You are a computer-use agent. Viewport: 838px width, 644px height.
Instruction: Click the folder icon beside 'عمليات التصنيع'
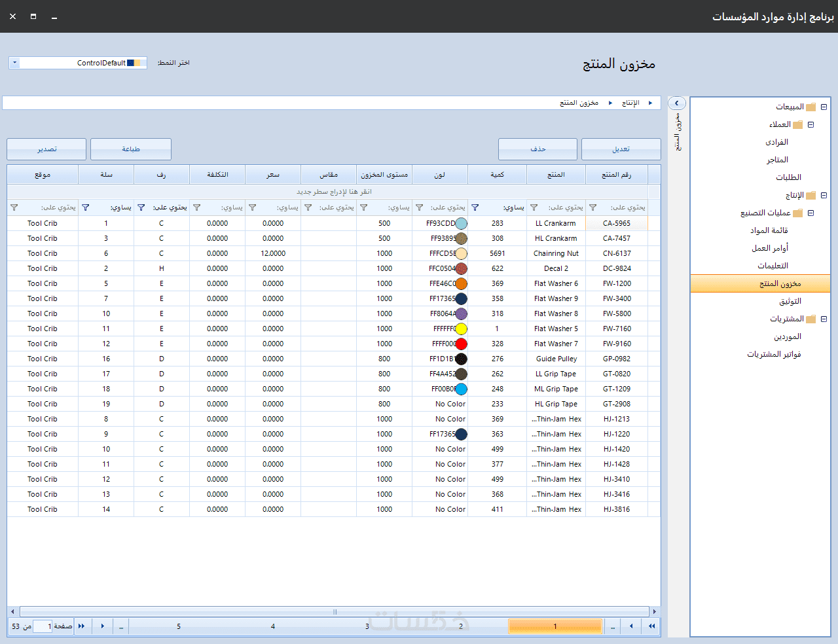pos(798,213)
